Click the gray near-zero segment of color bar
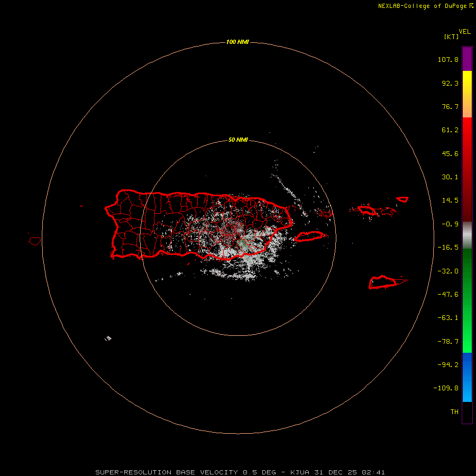Viewport: 476px width, 476px height. 467,235
